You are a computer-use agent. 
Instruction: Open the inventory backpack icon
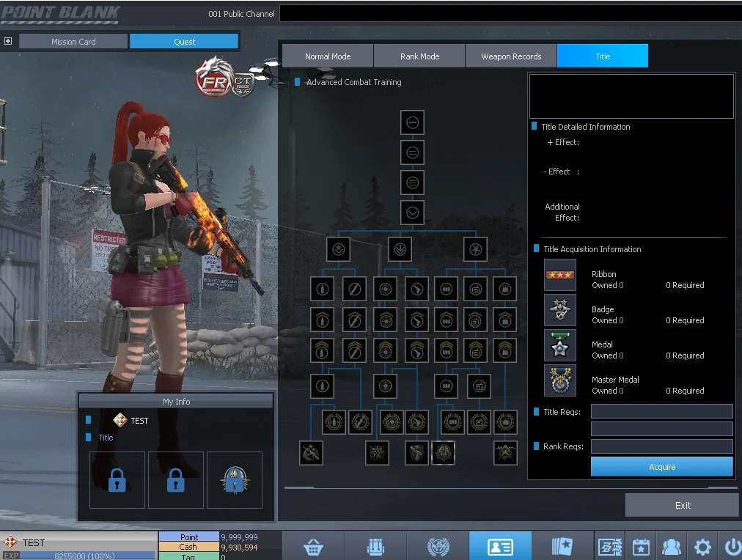(x=375, y=547)
